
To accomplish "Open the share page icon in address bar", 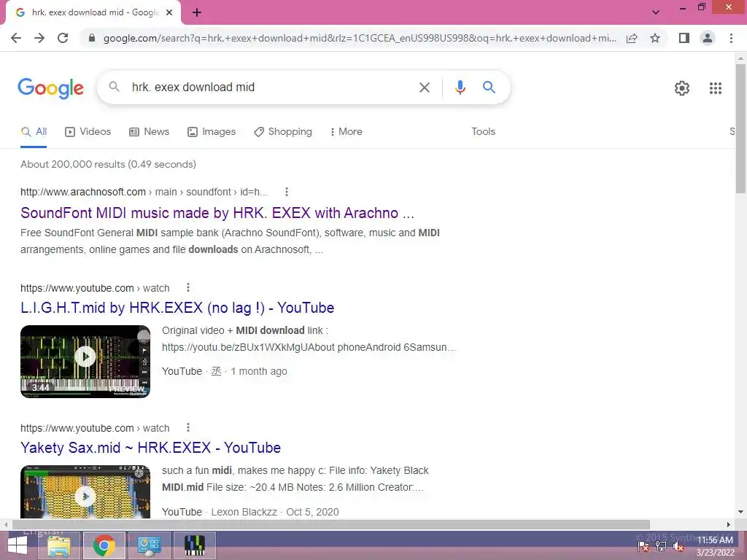I will click(632, 39).
